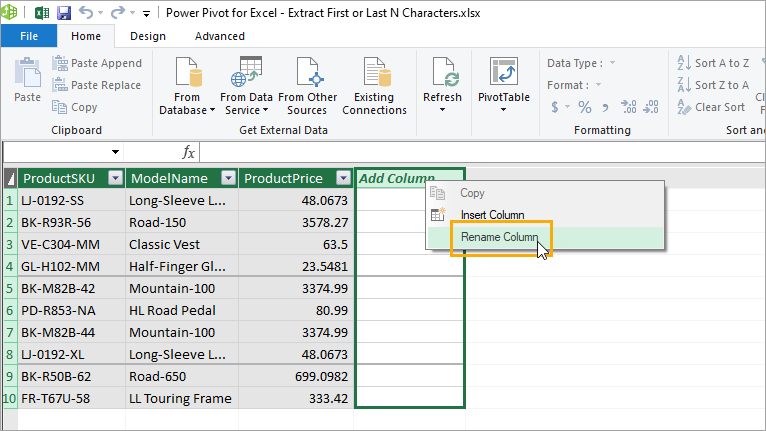Apply thousands separator comma icon
766x431 pixels.
(606, 107)
